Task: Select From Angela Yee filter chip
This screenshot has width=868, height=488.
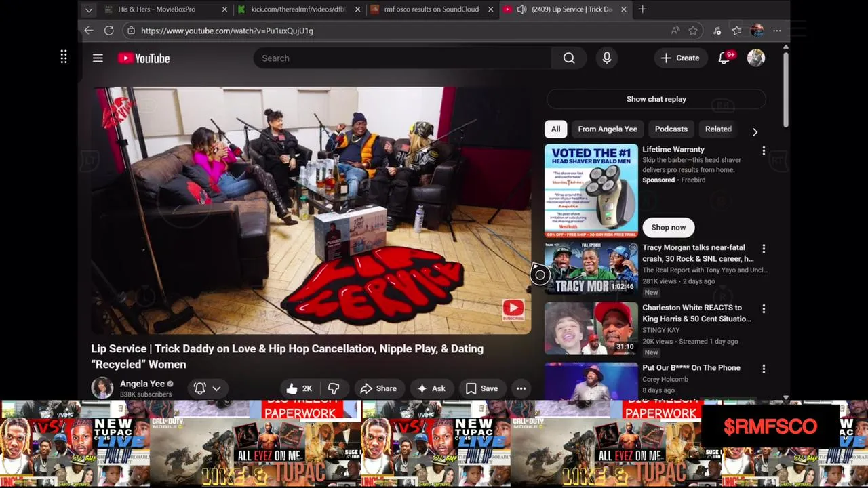Action: pos(608,129)
